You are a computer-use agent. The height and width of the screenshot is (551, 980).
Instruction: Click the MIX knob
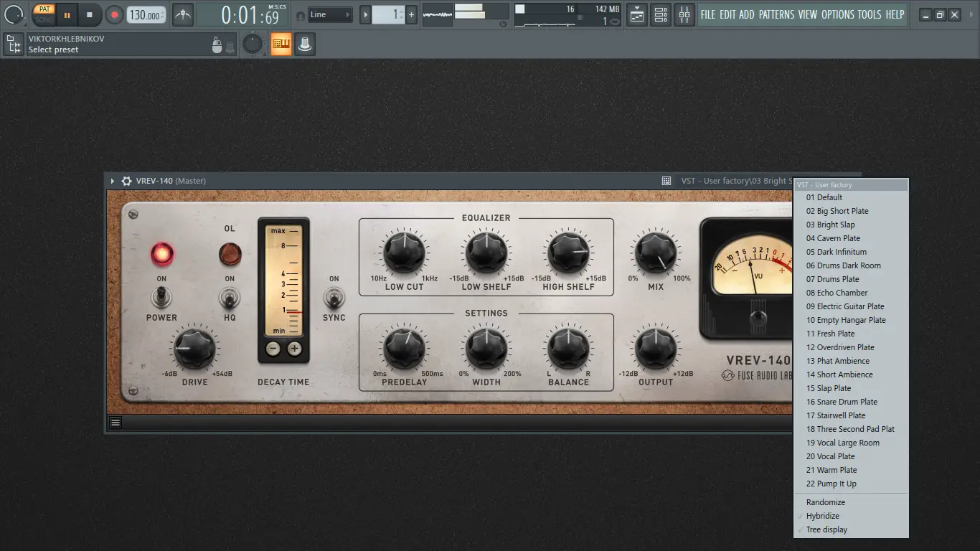[x=656, y=253]
